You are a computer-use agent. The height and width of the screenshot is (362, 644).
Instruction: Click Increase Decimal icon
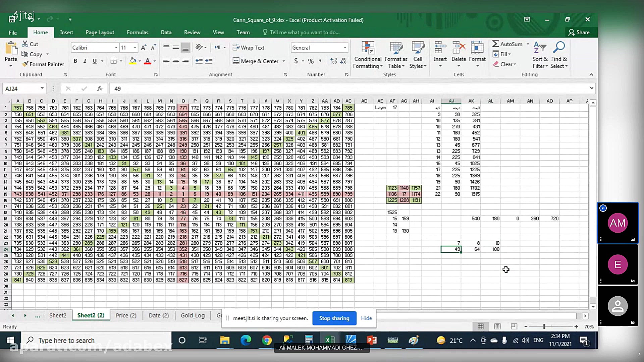tap(333, 61)
